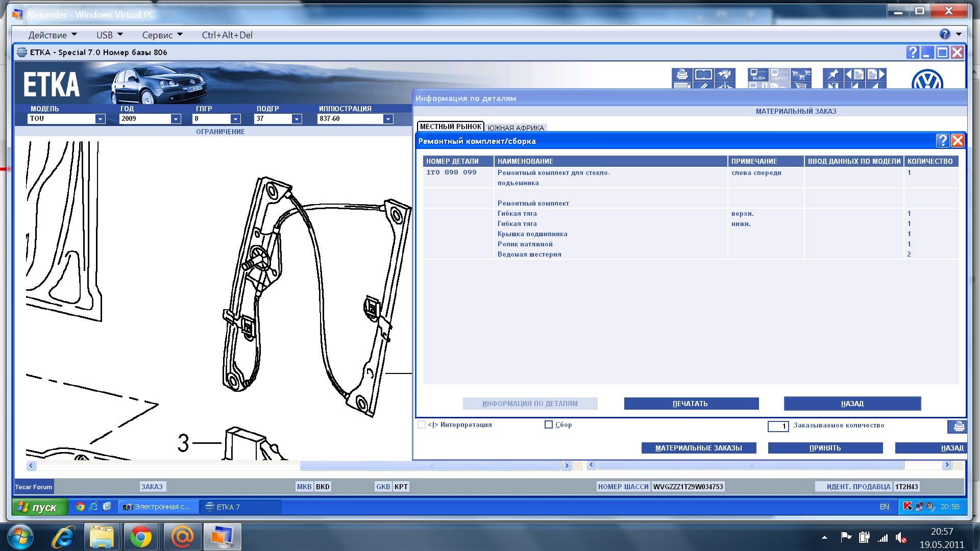Open search with the binoculars icon
Screen dimensions: 980x551
tap(725, 74)
